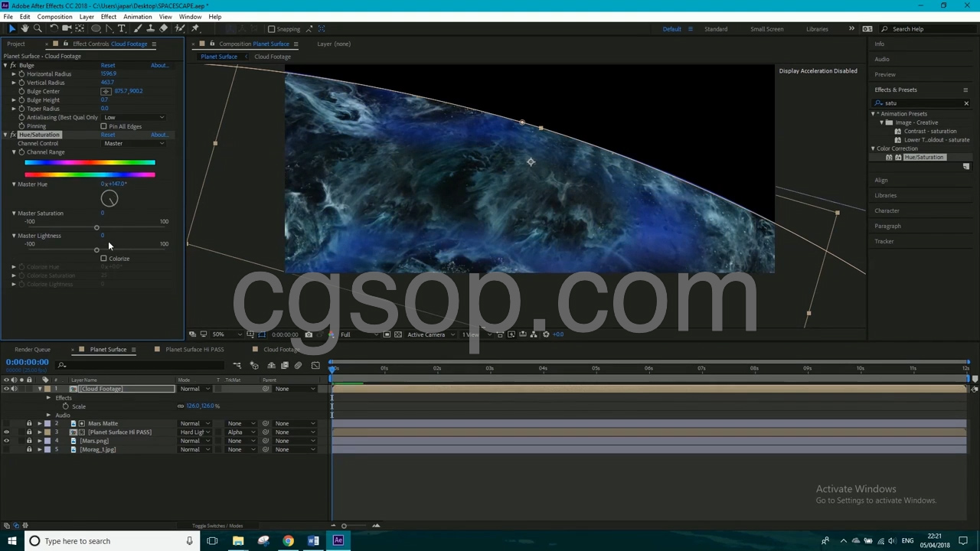Screen dimensions: 980x551
Task: Reset the Hue/Saturation effect
Action: tap(108, 135)
